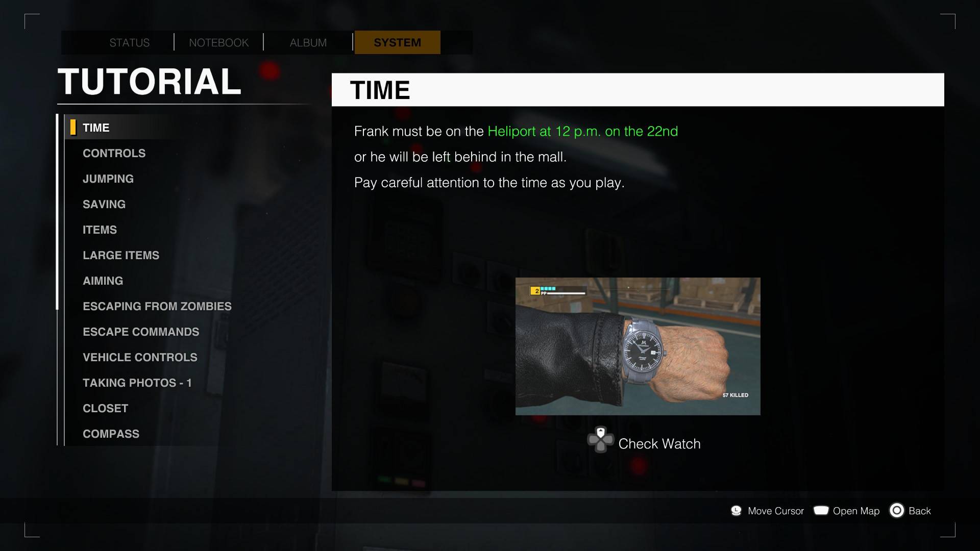The image size is (980, 551).
Task: Select ESCAPING FROM ZOMBIES tutorial
Action: tap(157, 306)
